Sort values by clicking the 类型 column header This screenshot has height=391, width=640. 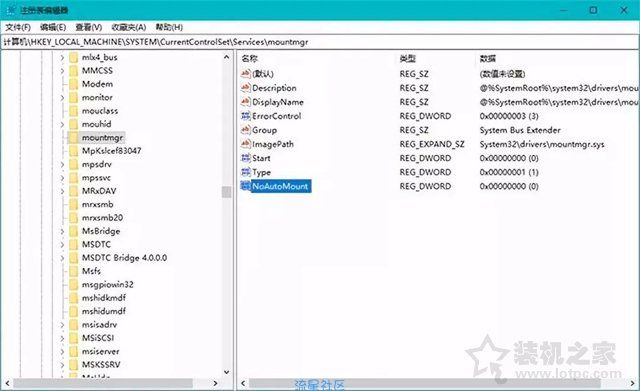tap(407, 59)
